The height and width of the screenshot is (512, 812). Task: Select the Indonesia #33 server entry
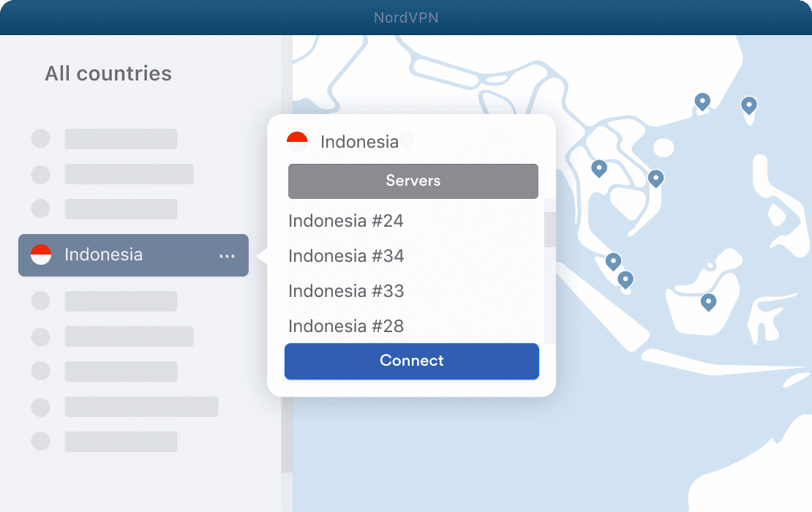[346, 291]
